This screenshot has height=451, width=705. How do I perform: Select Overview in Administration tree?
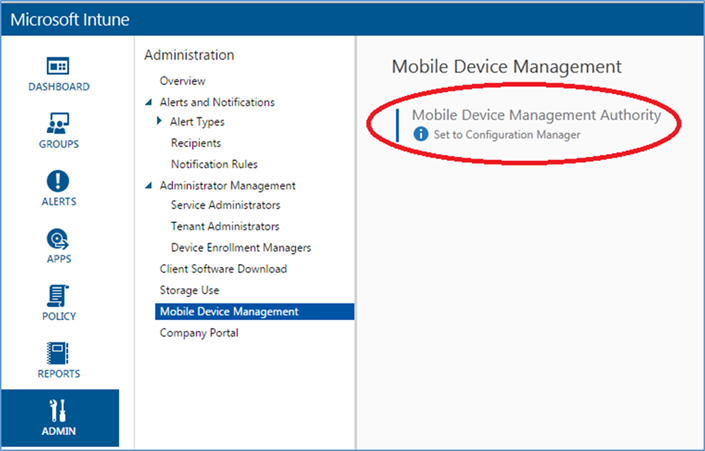point(183,81)
